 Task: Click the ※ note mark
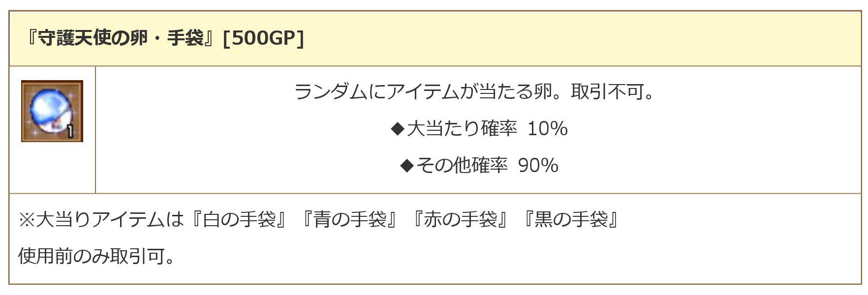pyautogui.click(x=26, y=219)
